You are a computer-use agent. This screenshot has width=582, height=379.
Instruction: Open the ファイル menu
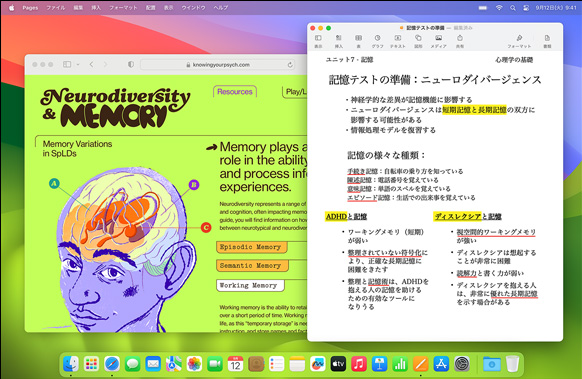pyautogui.click(x=56, y=7)
